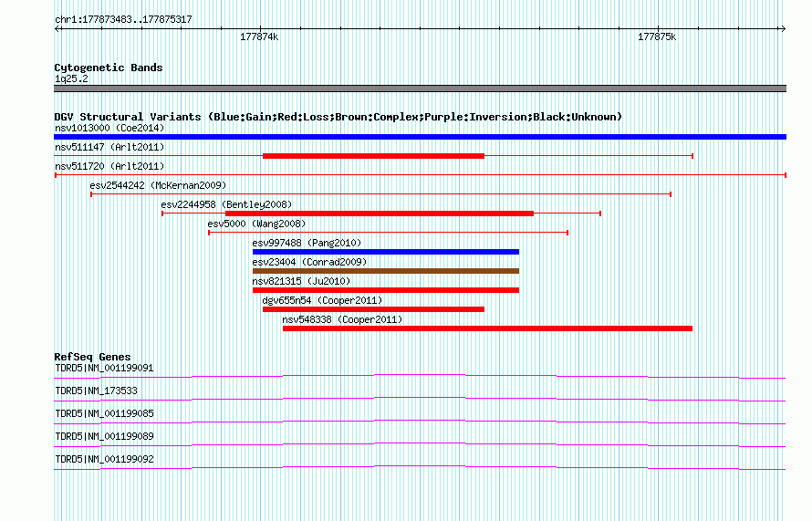
Task: Click the nsv1013000 (Coe2014) blue gain bar
Action: 420,137
